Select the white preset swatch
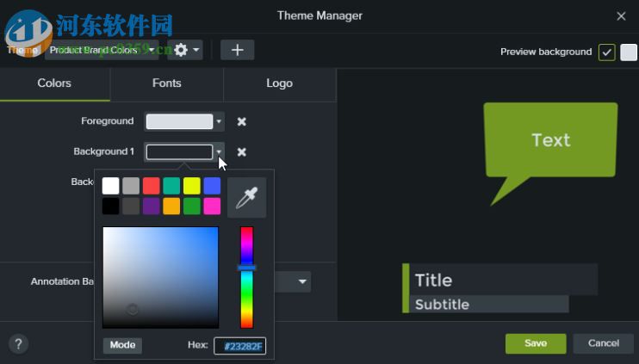Image resolution: width=639 pixels, height=364 pixels. tap(110, 186)
